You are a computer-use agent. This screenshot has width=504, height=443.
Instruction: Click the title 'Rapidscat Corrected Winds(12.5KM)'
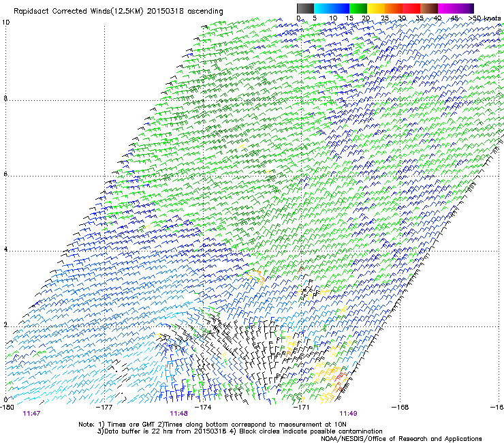(x=79, y=12)
